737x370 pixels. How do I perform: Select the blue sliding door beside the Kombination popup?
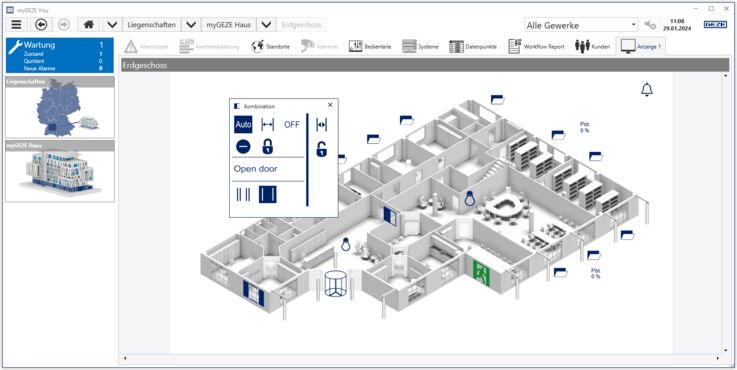point(390,215)
